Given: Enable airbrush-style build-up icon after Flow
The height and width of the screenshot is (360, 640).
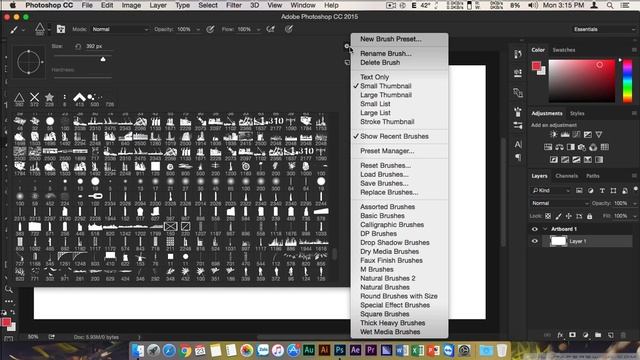Looking at the screenshot, I should [x=271, y=29].
